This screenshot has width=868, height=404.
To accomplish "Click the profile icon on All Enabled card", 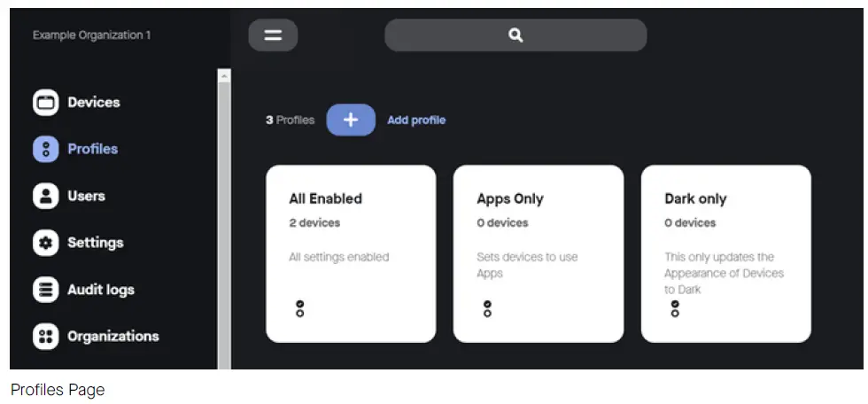I will pyautogui.click(x=299, y=308).
